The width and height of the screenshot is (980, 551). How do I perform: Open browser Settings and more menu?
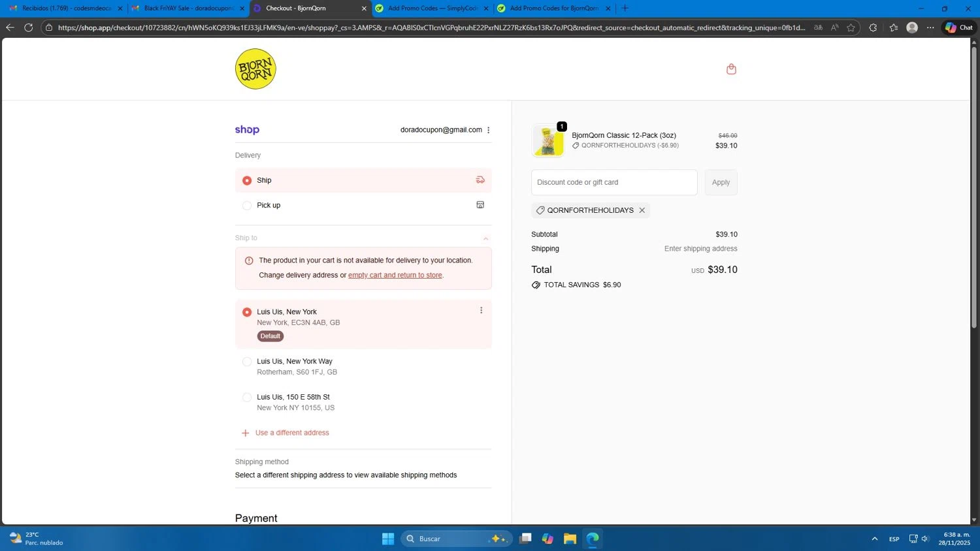[930, 27]
